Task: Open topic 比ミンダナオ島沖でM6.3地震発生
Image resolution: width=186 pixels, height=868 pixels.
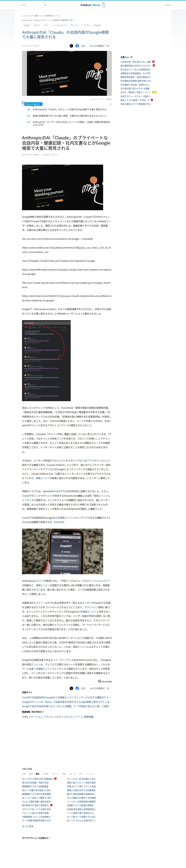Action: [x=38, y=779]
